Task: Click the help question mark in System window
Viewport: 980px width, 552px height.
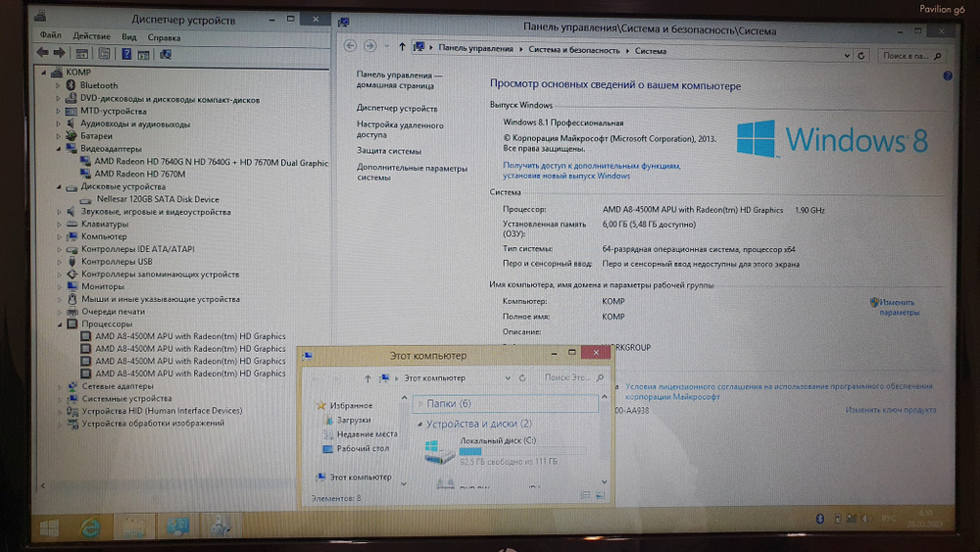Action: 948,75
